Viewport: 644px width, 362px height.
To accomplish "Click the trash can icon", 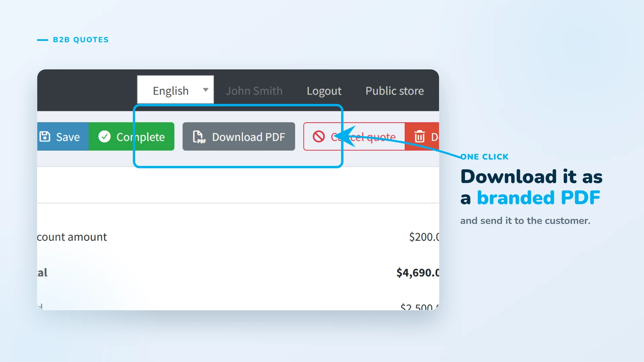I will [420, 136].
